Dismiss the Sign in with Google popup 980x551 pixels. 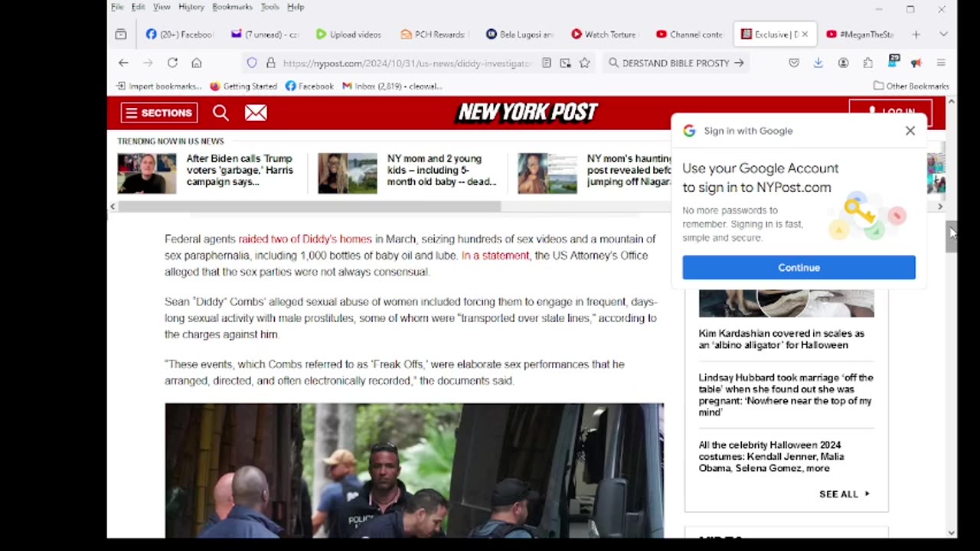[x=910, y=131]
